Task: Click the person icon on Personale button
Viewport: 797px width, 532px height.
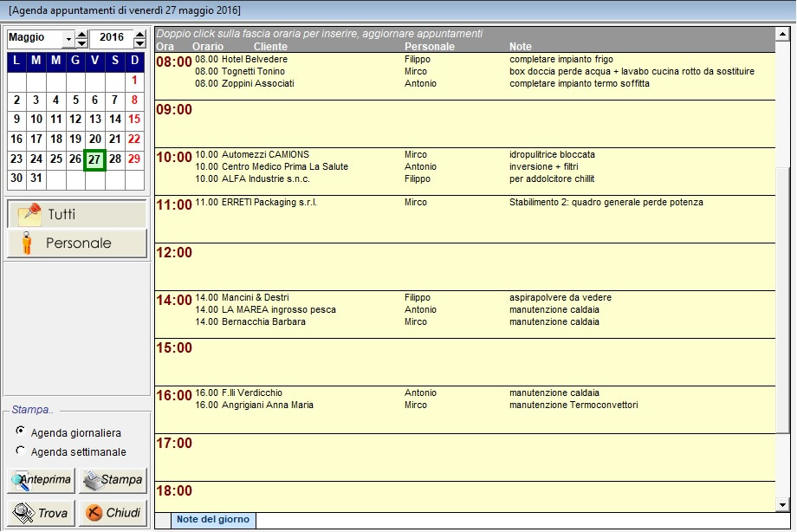Action: click(27, 243)
